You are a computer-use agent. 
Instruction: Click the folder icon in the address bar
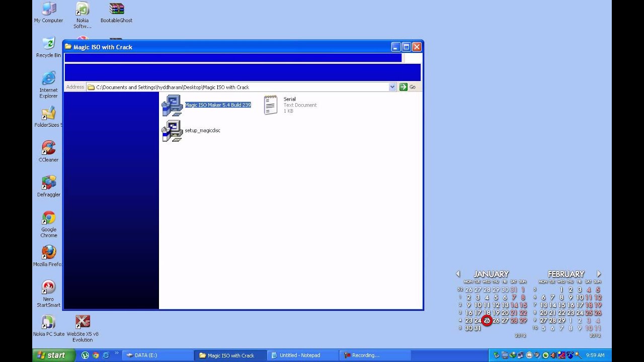91,87
